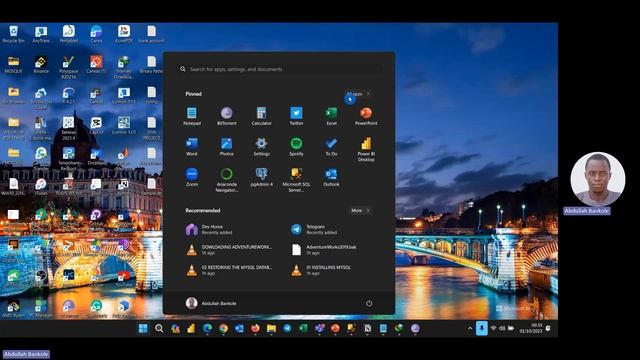Image resolution: width=640 pixels, height=360 pixels.
Task: Open Outlook from the taskbar
Action: coord(239,328)
